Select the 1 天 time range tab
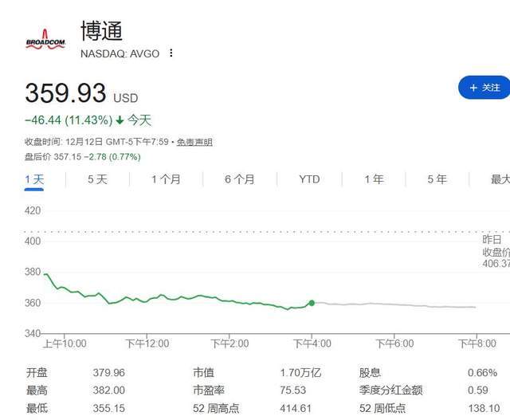 pos(34,179)
